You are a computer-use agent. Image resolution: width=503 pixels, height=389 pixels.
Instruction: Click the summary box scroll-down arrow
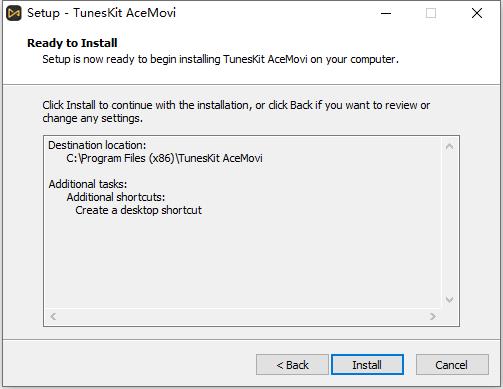449,300
